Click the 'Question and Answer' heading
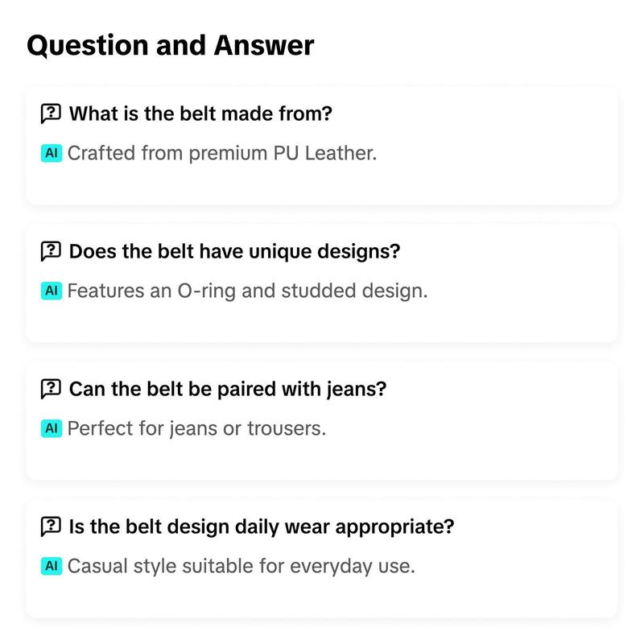This screenshot has height=644, width=644. click(x=170, y=45)
